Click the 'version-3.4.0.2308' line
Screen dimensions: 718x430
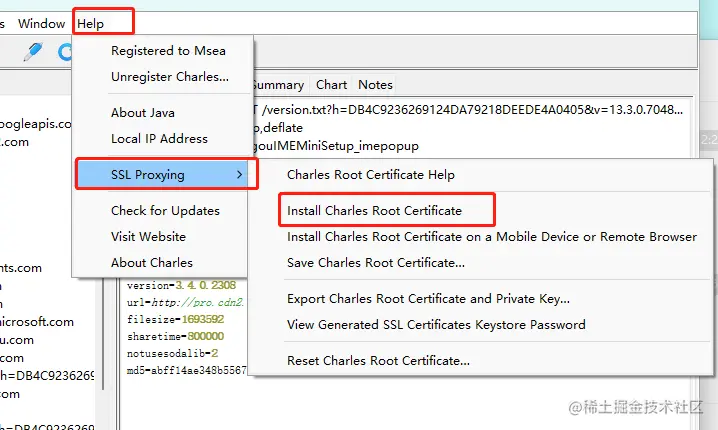click(182, 285)
